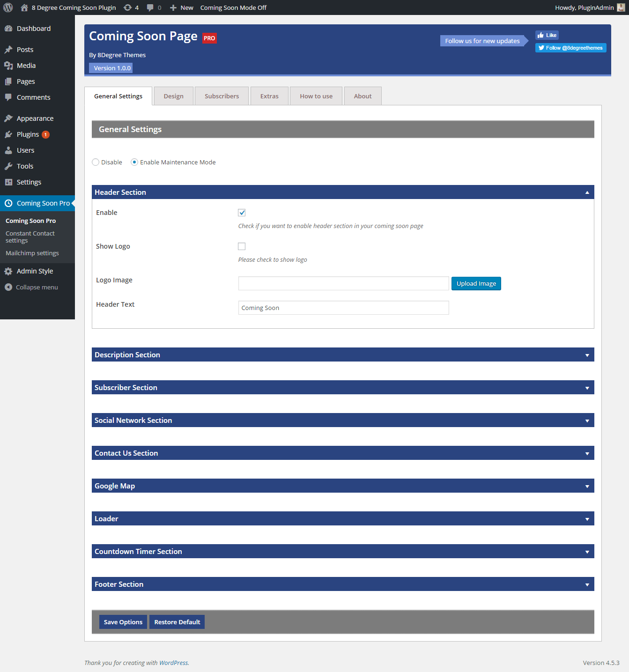Image resolution: width=629 pixels, height=672 pixels.
Task: Click the Dashboard gauge icon
Action: pyautogui.click(x=8, y=29)
